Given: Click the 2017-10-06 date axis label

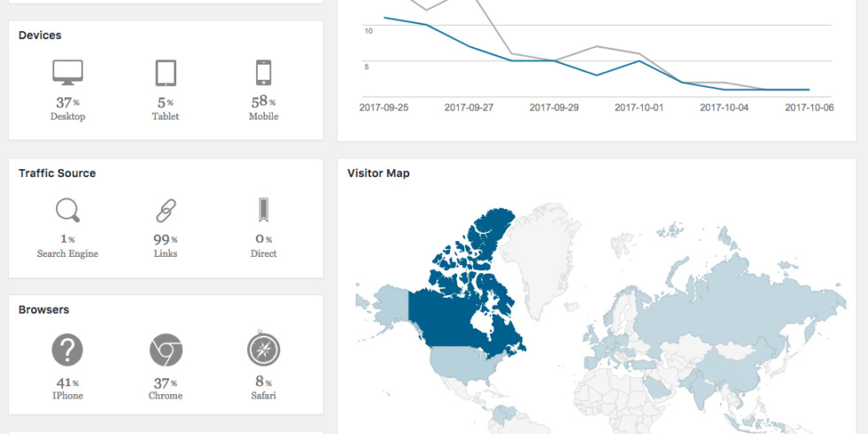Looking at the screenshot, I should (x=810, y=107).
